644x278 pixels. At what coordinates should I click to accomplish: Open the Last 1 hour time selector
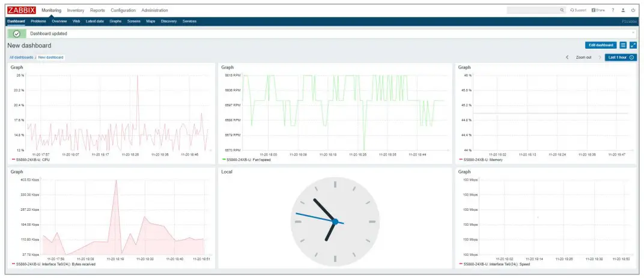pos(621,58)
